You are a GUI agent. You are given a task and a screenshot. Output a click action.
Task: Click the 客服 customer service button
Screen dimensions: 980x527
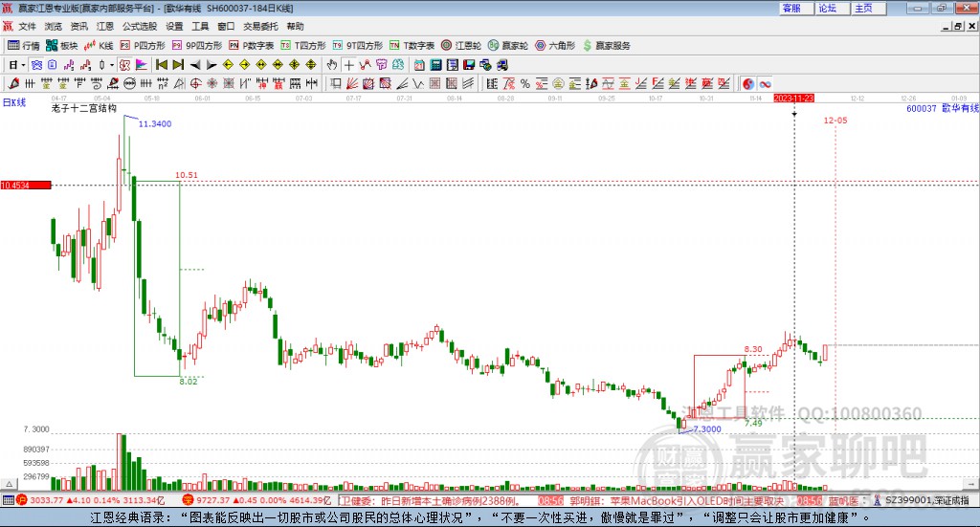[x=796, y=8]
